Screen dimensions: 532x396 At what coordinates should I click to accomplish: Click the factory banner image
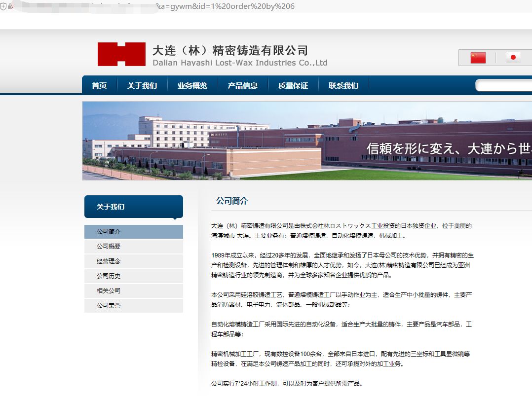pos(307,141)
